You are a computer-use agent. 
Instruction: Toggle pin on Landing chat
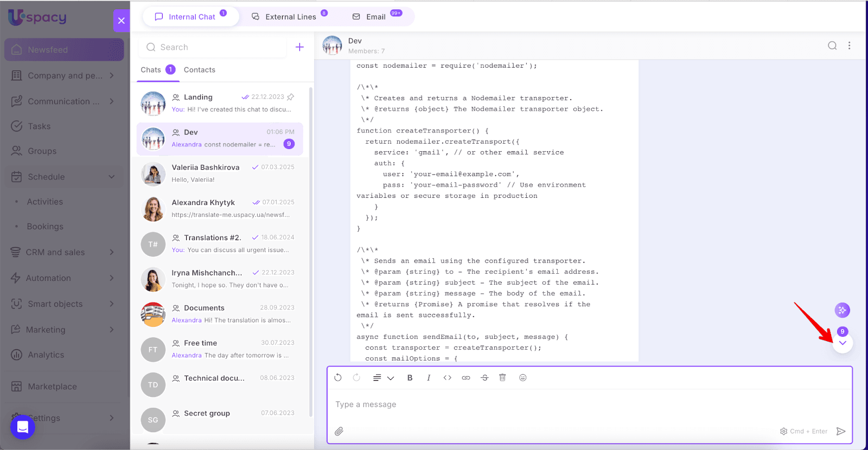click(x=291, y=97)
